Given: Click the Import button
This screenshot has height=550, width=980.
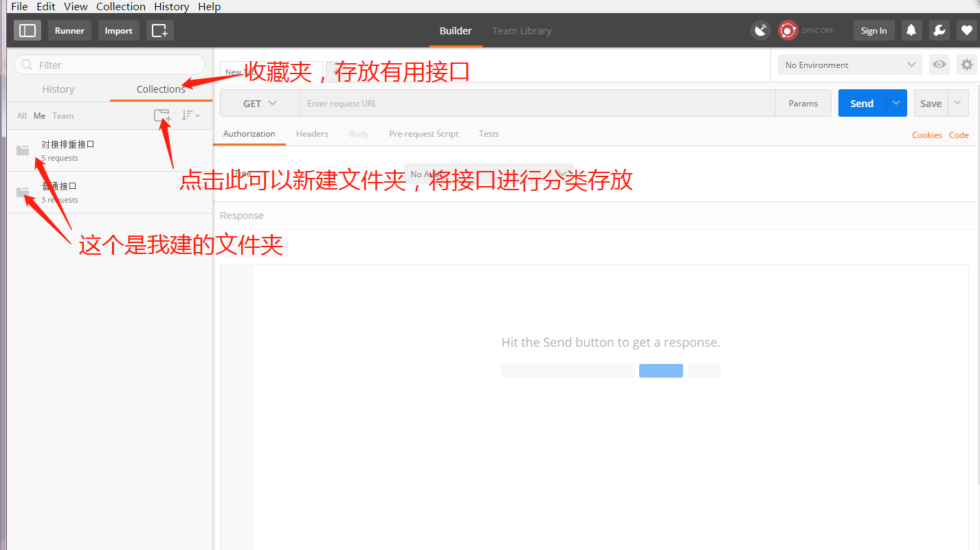Looking at the screenshot, I should coord(118,30).
